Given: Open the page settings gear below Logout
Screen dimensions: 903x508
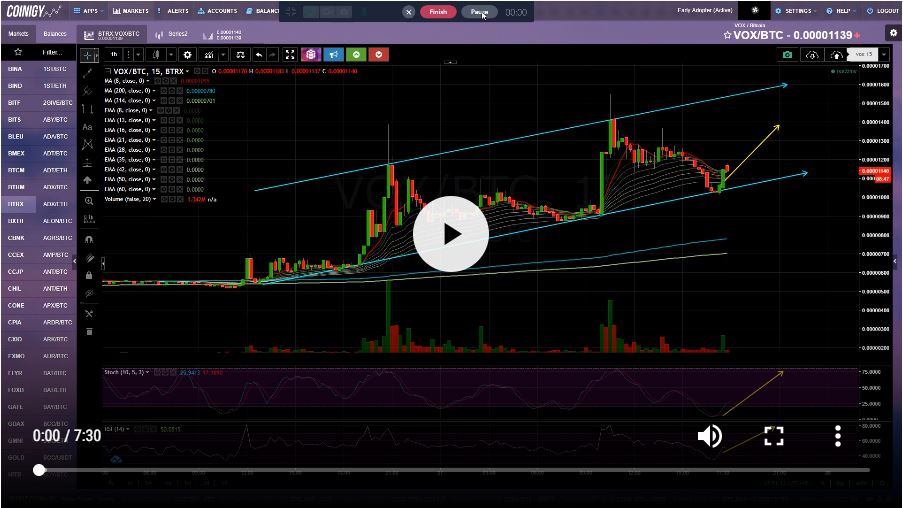Looking at the screenshot, I should pyautogui.click(x=893, y=33).
